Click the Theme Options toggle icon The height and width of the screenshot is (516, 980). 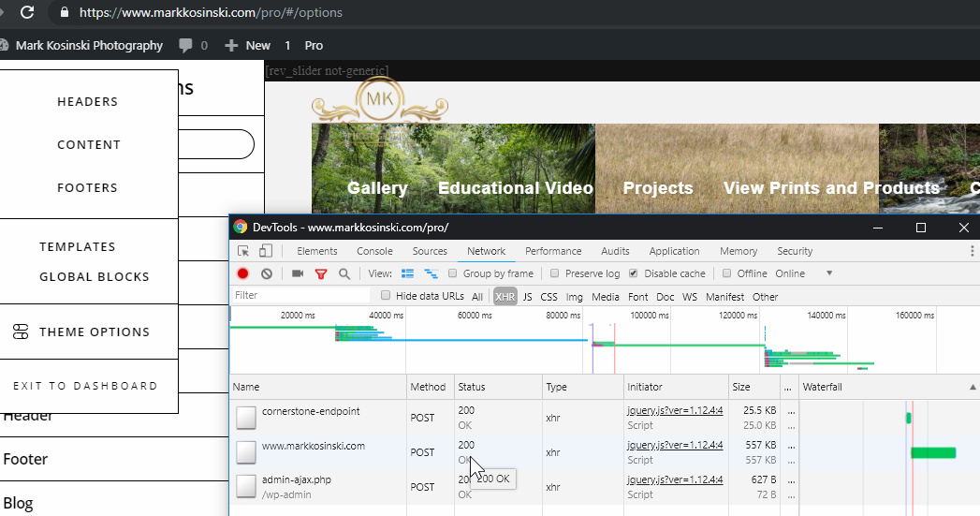point(21,332)
